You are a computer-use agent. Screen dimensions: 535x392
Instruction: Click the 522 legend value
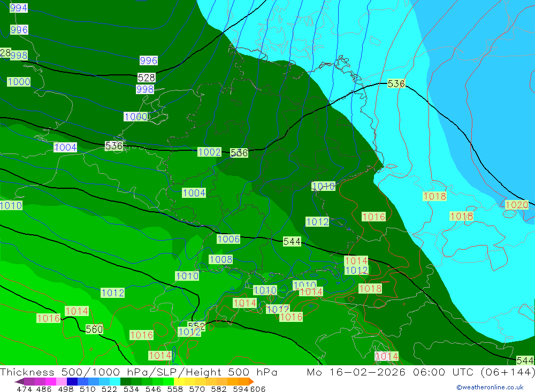pos(109,389)
